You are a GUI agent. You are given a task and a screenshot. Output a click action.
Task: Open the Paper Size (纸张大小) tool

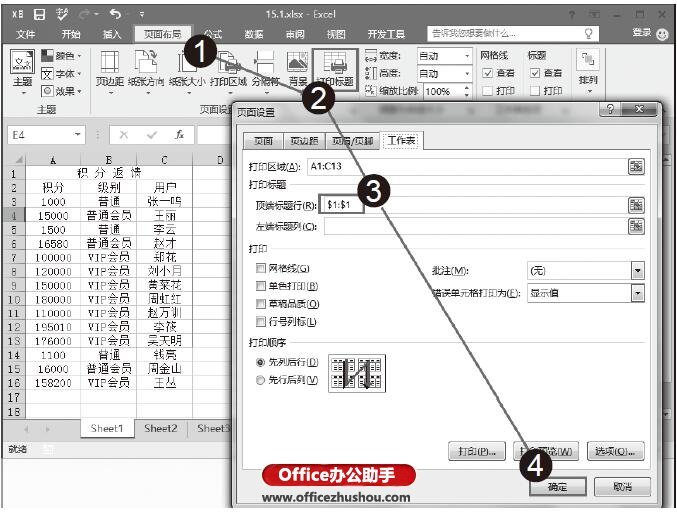coord(187,71)
